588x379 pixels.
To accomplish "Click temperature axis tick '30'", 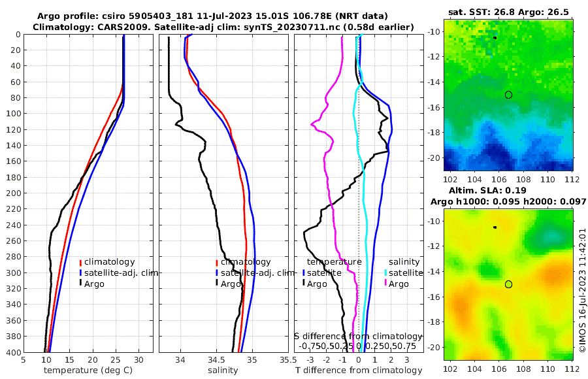I will [139, 360].
